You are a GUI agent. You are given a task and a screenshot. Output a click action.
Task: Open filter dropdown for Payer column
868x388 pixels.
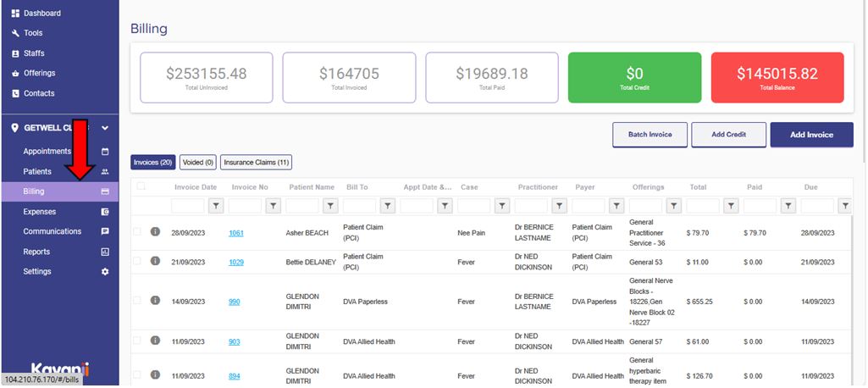[x=616, y=205]
